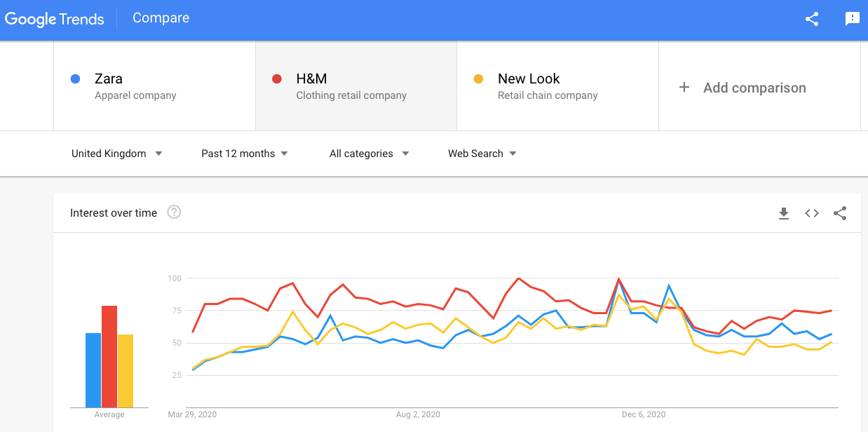Click the New Look retail chain card
Image resolution: width=868 pixels, height=432 pixels.
point(557,86)
